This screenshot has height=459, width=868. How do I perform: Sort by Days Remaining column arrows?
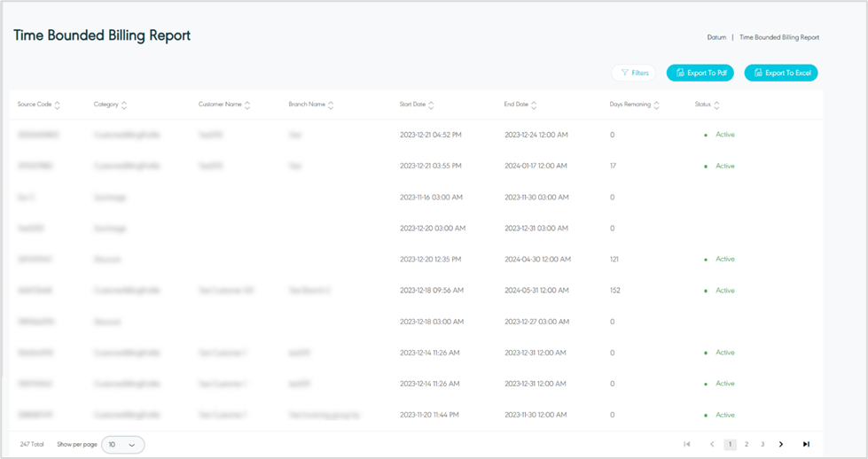tap(657, 105)
